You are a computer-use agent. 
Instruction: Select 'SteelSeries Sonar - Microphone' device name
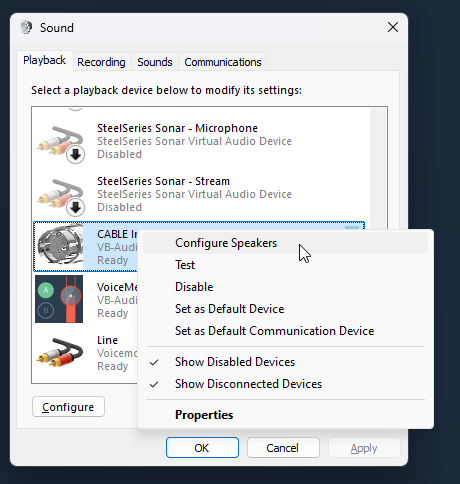pyautogui.click(x=177, y=128)
